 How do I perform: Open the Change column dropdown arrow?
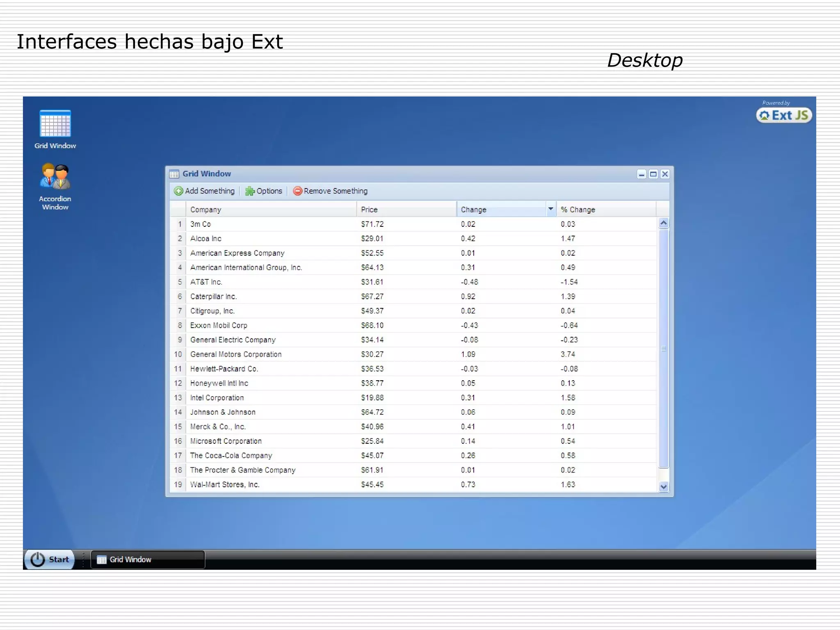(x=551, y=209)
